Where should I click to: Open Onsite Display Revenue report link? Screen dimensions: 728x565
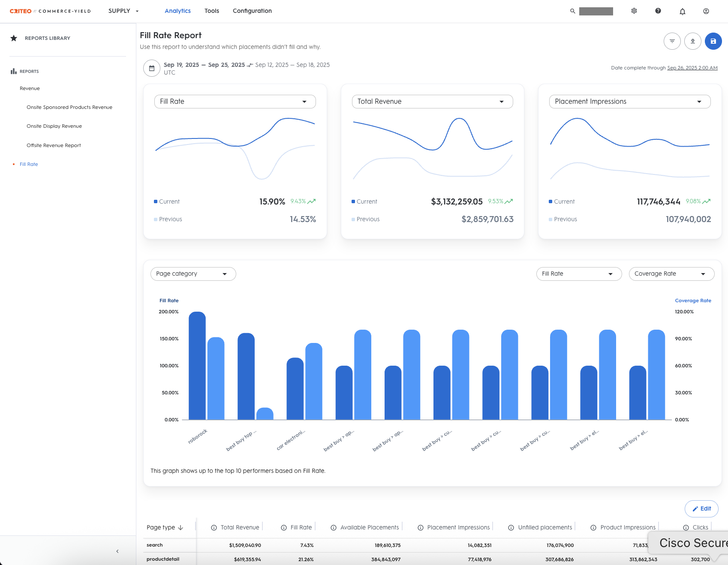coord(54,126)
